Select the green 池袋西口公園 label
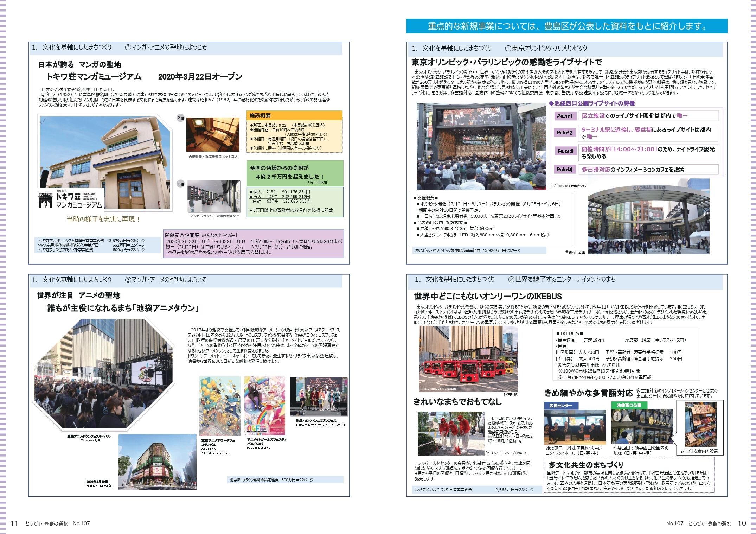Viewport: 756px width, 534px height. 629,405
